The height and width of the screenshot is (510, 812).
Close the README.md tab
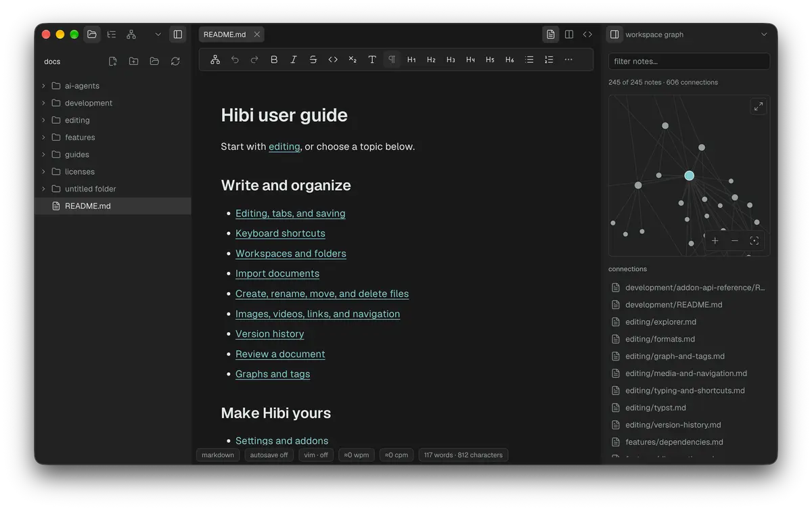257,34
